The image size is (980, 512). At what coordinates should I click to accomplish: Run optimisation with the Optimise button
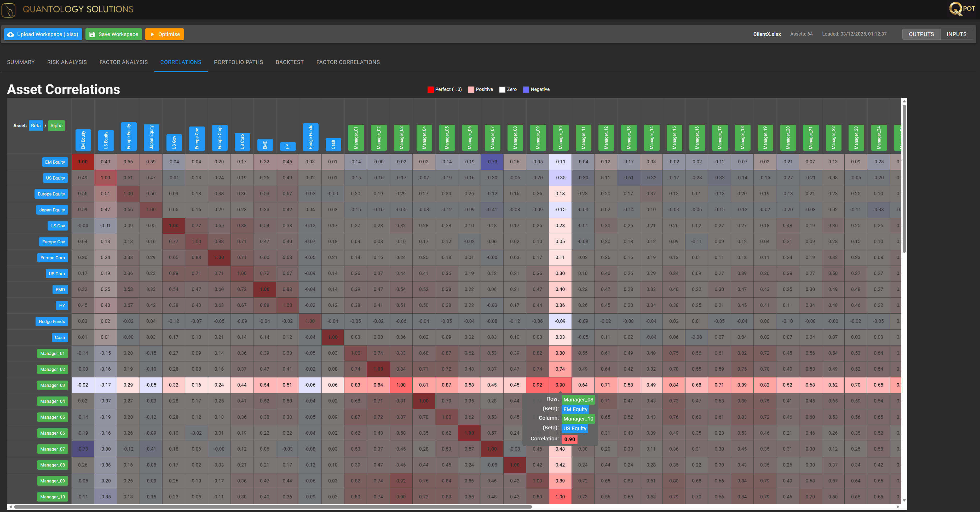(164, 34)
